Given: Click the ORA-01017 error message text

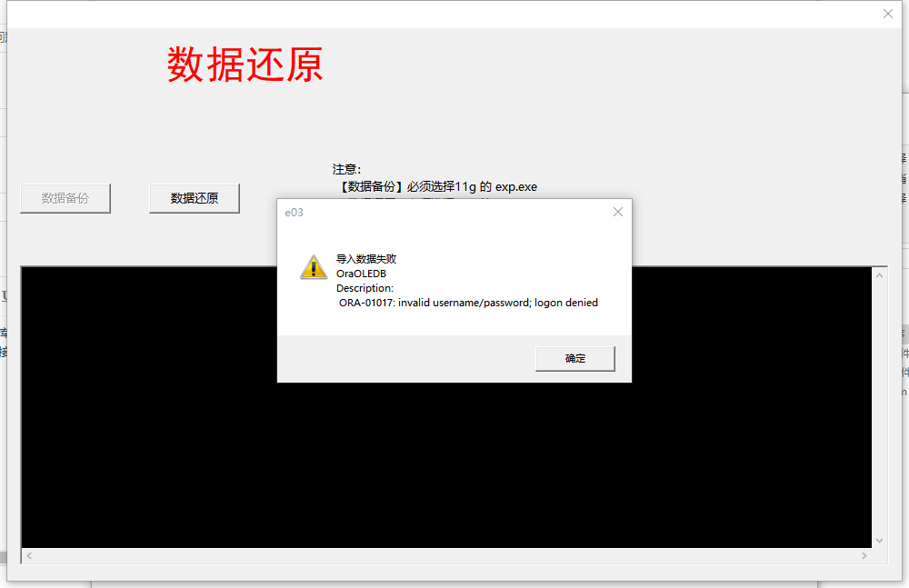Looking at the screenshot, I should coord(468,303).
